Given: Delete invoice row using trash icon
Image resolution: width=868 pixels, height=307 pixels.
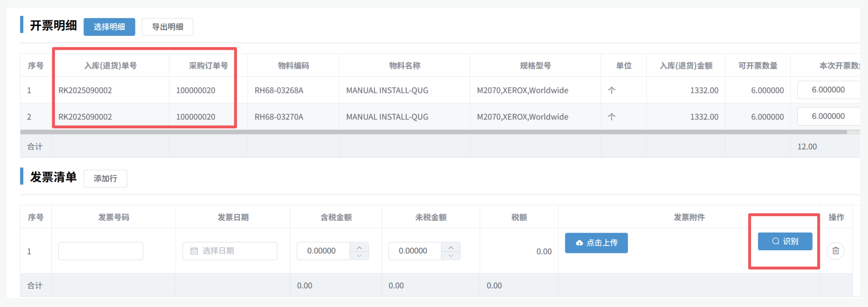Looking at the screenshot, I should click(835, 251).
